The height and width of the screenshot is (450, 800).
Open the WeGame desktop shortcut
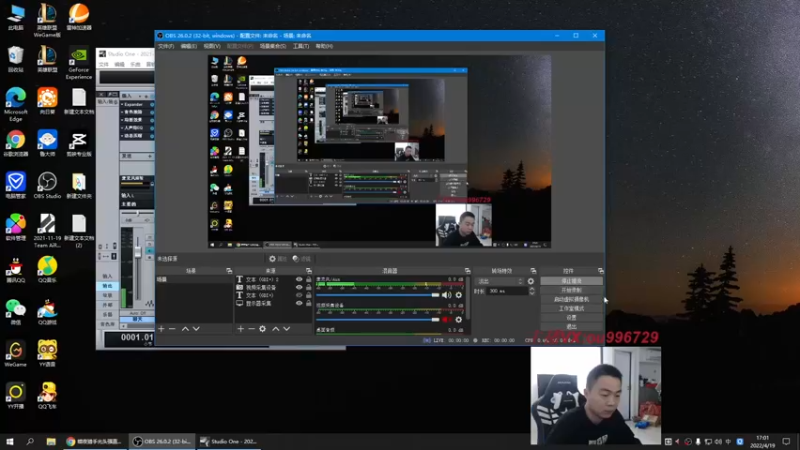coord(15,354)
